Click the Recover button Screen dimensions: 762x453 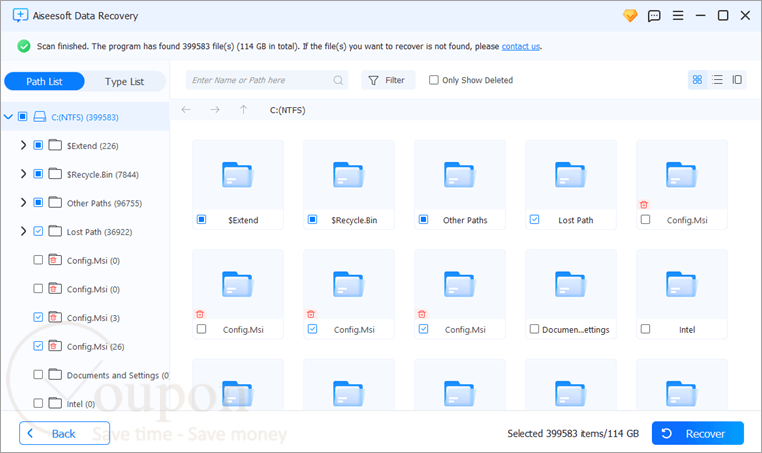[698, 433]
